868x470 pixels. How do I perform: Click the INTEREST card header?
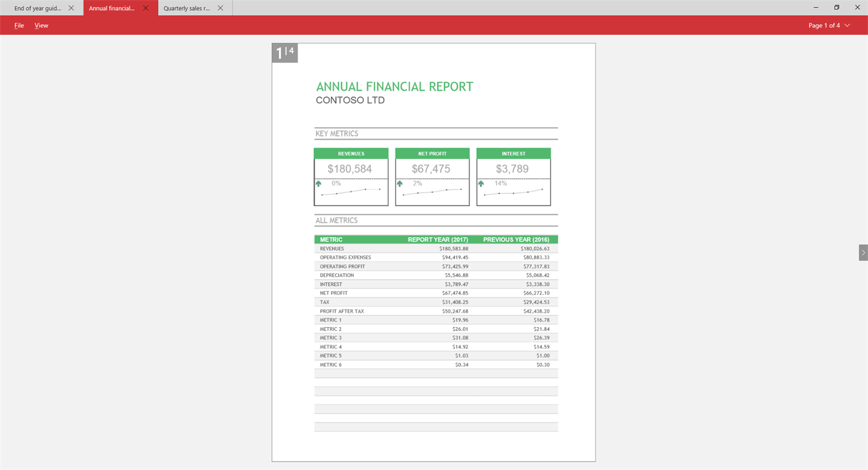(514, 154)
